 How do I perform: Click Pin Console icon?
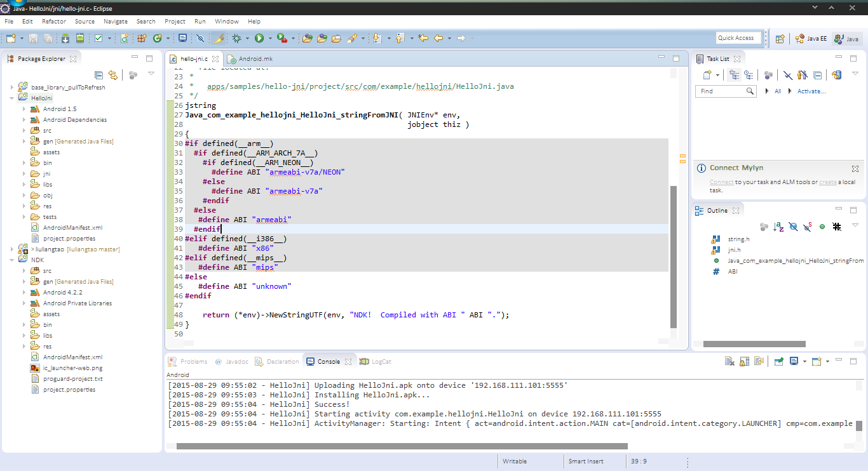(x=779, y=361)
